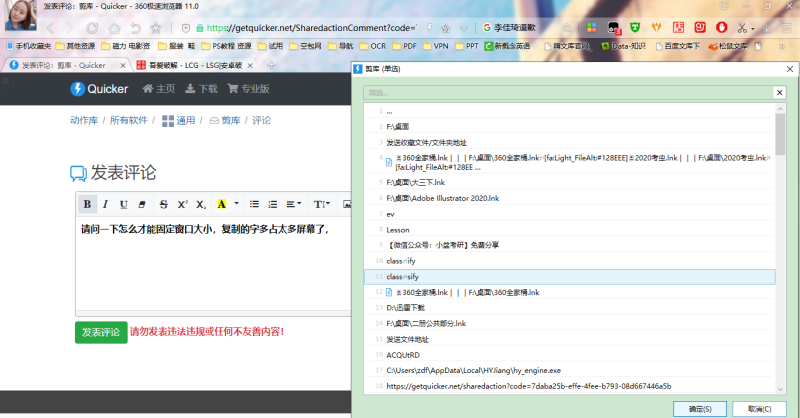
Task: Switch to 发表评论: 剪库 - Quicker tab
Action: [66, 65]
